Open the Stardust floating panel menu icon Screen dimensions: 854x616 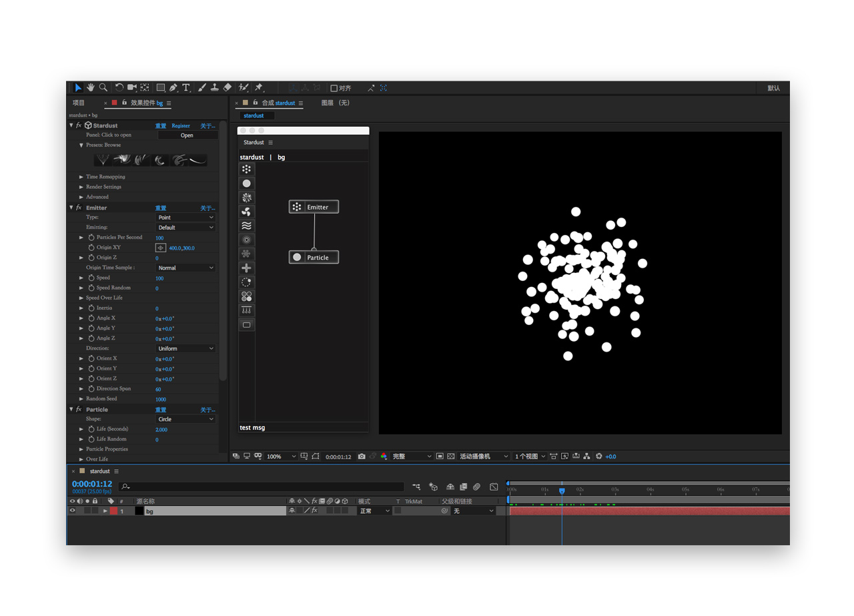[x=270, y=142]
